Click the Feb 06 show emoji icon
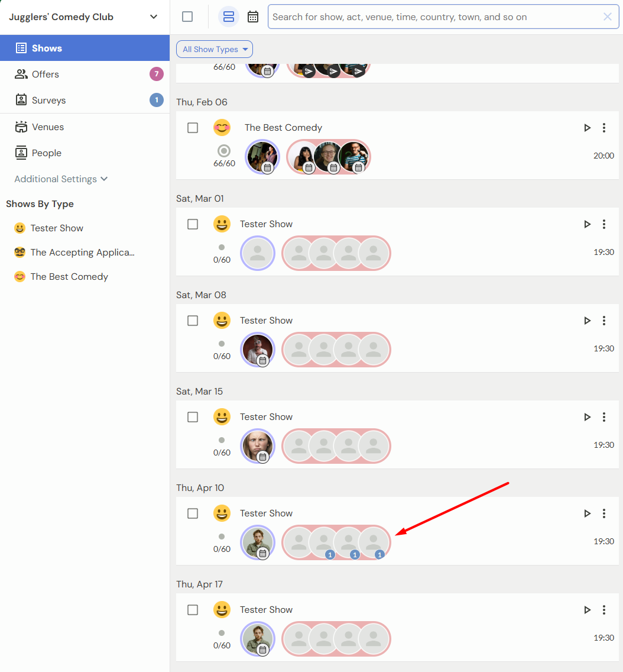 point(222,127)
